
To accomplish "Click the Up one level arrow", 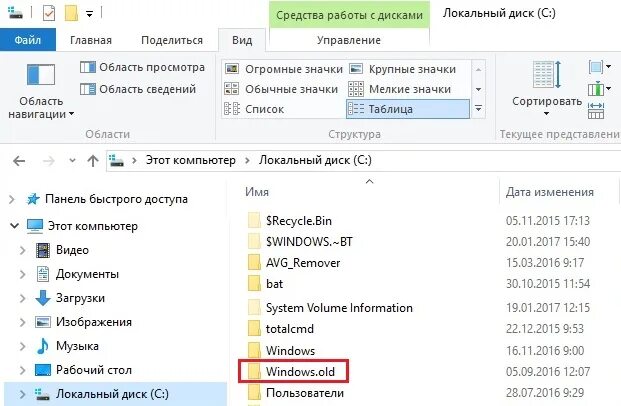I will (93, 161).
